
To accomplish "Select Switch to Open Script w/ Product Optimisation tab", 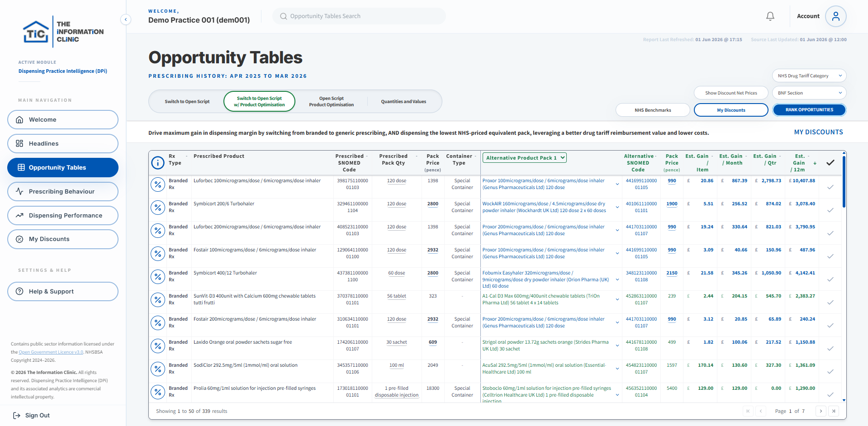I will click(x=259, y=102).
